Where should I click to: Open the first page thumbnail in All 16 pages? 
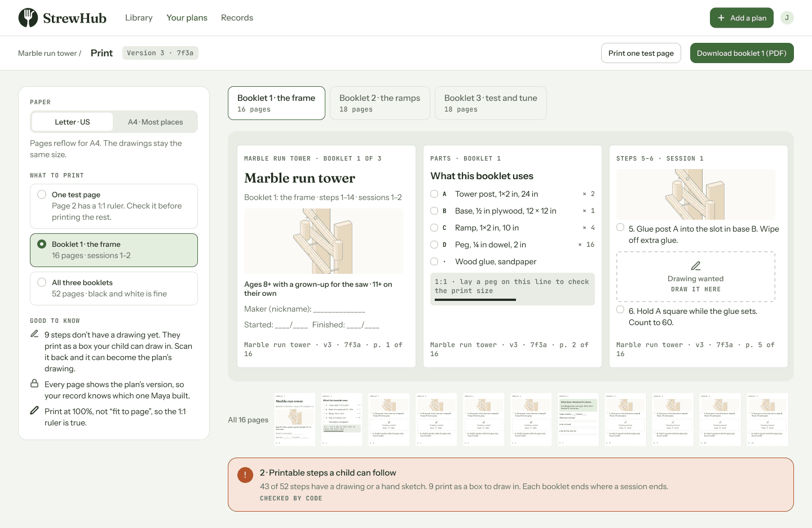[x=294, y=420]
